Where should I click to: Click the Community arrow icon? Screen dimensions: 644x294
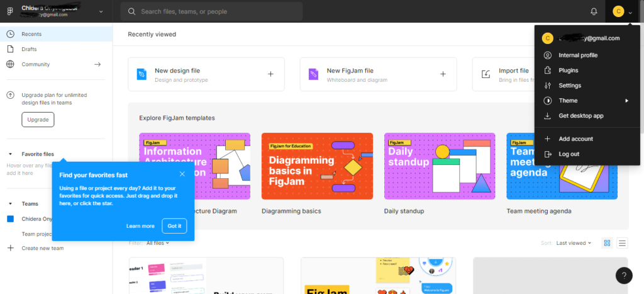pos(97,64)
